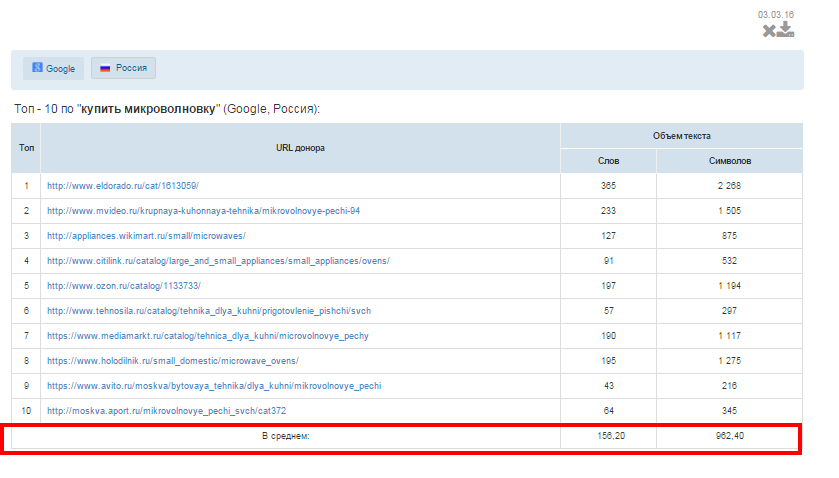Screen dimensions: 839x478
Task: Click the URL донора column header
Action: tap(300, 148)
